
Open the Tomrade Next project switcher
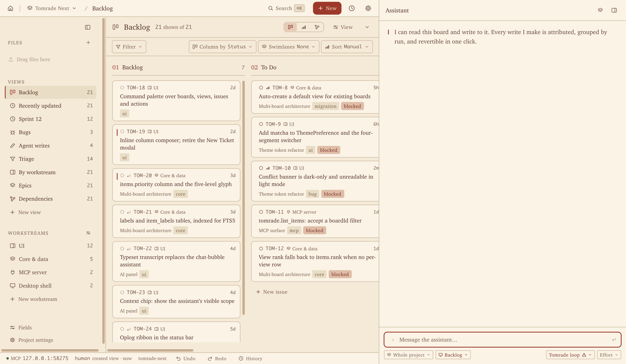(52, 8)
